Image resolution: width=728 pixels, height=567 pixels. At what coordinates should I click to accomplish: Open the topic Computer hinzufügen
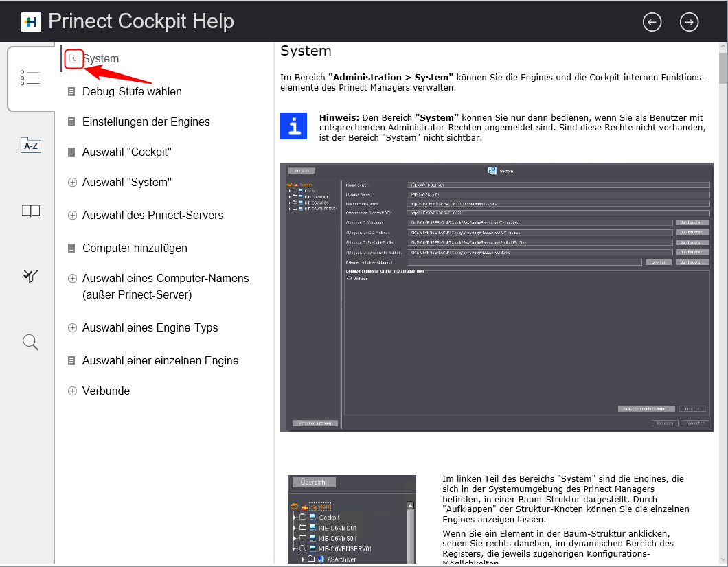coord(135,248)
